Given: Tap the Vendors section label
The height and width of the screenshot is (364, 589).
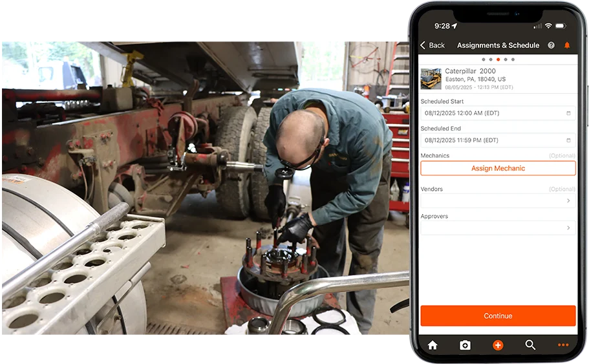Looking at the screenshot, I should click(x=432, y=189).
